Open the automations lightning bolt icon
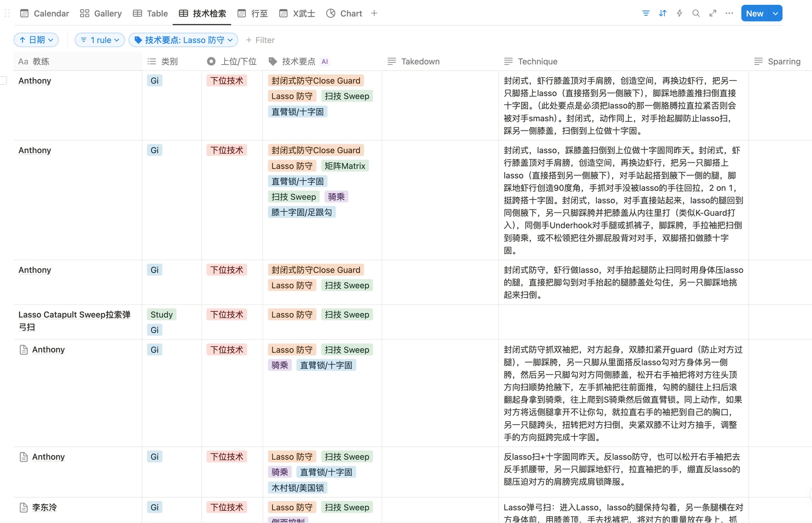The height and width of the screenshot is (523, 812). pos(679,14)
